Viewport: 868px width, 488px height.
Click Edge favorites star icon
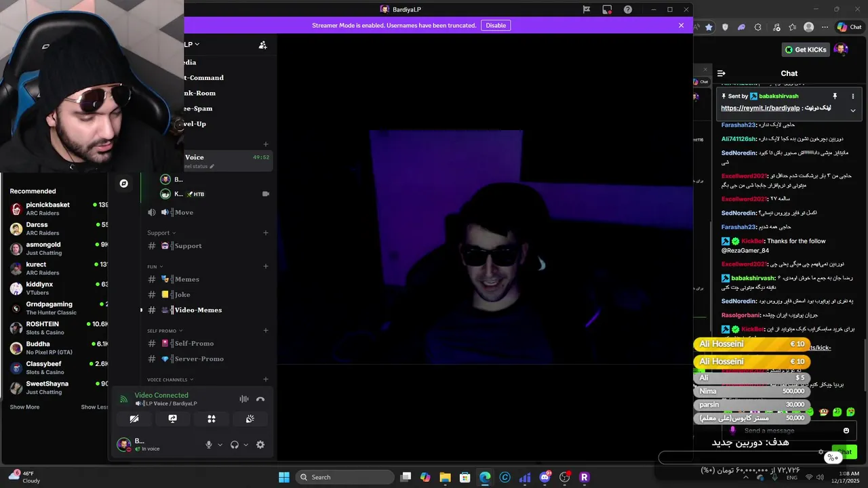(x=709, y=27)
